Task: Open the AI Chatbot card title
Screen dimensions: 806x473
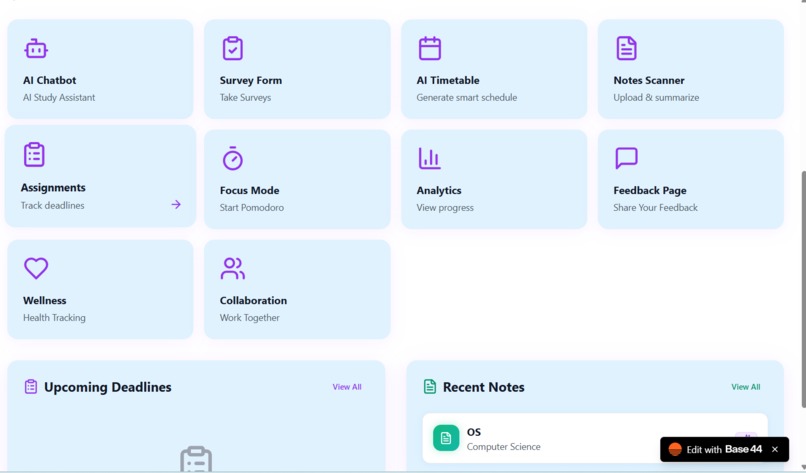Action: (49, 80)
